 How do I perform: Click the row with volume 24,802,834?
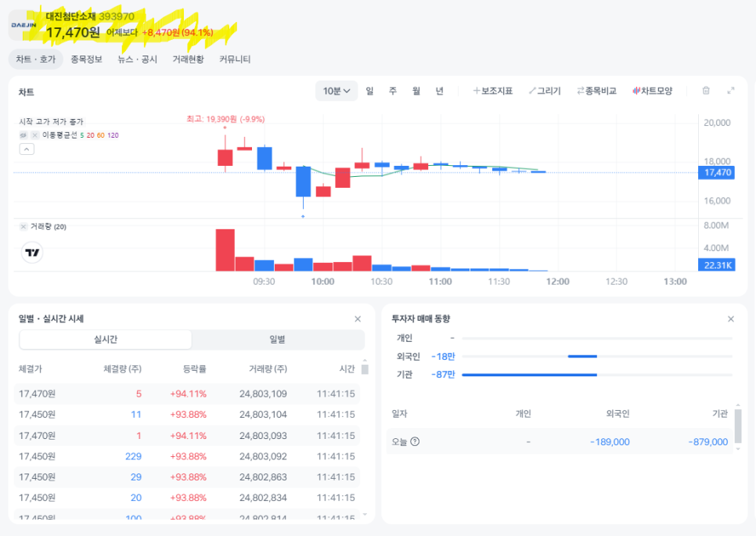pyautogui.click(x=187, y=498)
